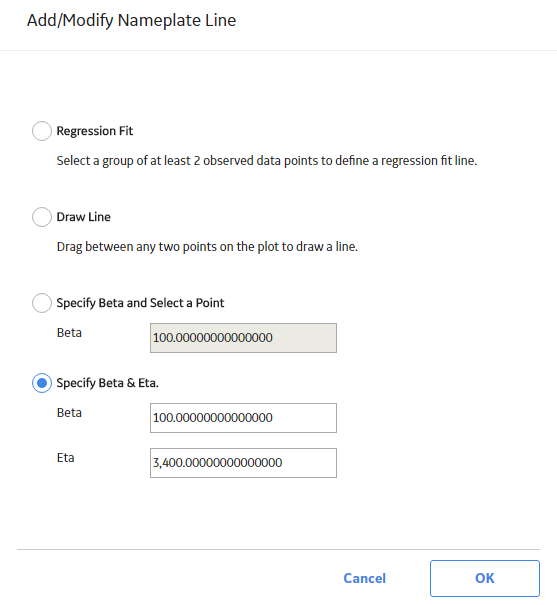
Task: Click the selected Specify Beta & Eta radio circle
Action: 42,383
